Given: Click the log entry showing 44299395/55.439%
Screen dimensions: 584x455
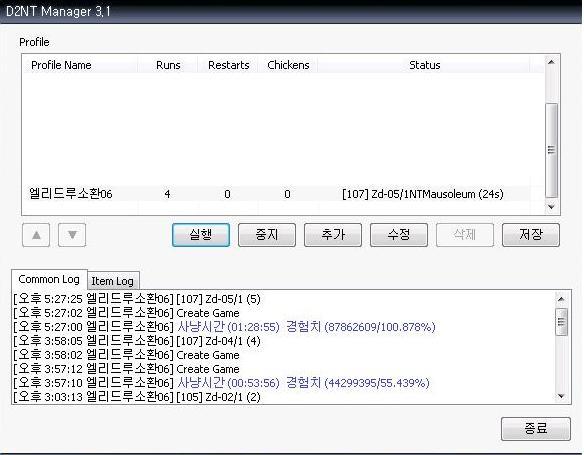Looking at the screenshot, I should (221, 383).
